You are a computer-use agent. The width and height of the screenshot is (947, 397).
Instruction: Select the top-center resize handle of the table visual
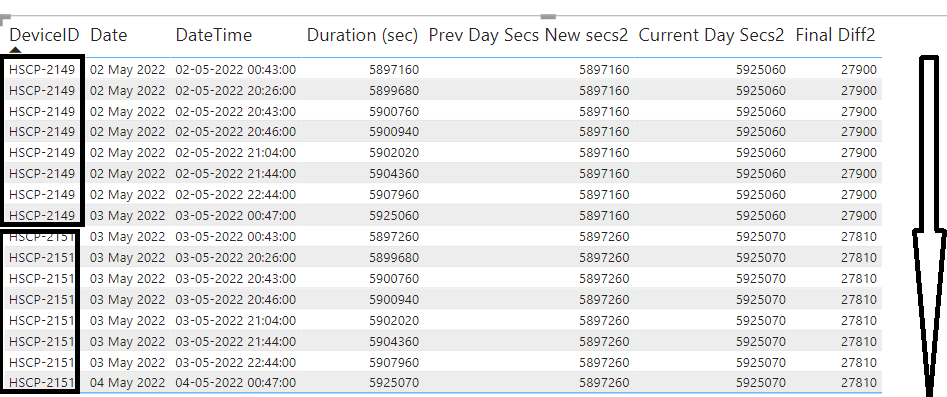point(548,16)
